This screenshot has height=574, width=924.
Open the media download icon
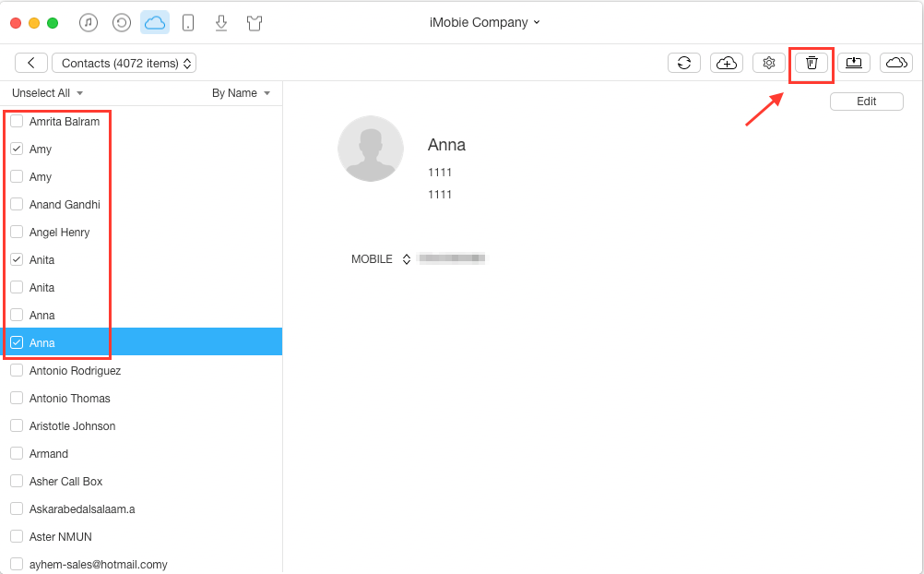(221, 23)
